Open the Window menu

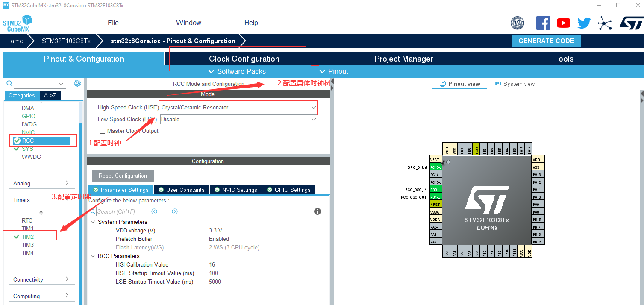pyautogui.click(x=188, y=23)
